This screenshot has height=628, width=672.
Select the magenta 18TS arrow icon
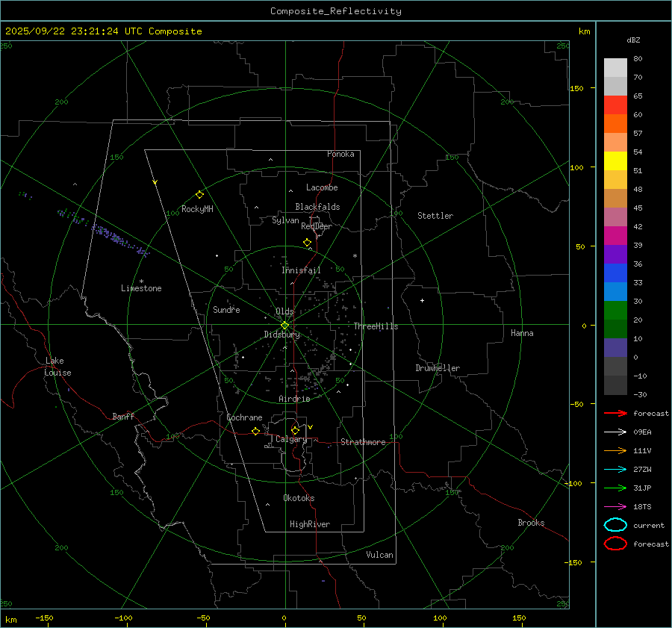[x=615, y=506]
